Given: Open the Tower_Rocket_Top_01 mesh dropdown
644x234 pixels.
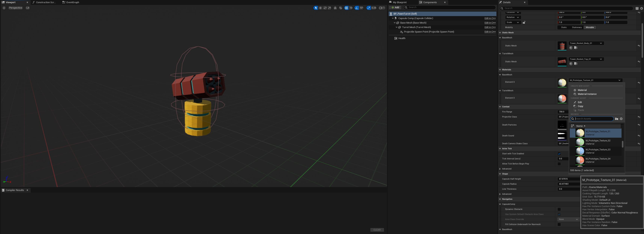Looking at the screenshot, I should tap(601, 59).
